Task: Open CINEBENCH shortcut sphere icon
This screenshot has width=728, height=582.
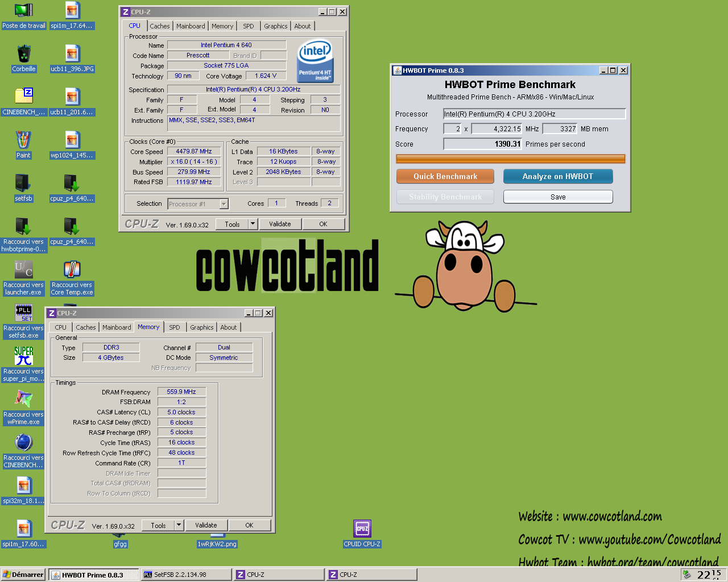Action: 23,451
